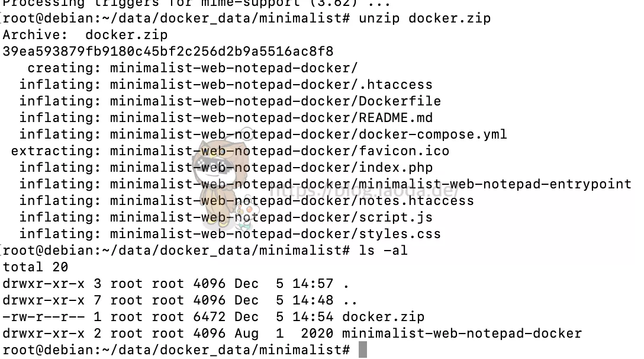Click the archive hash starting with 39ea59
Screen dimensions: 644x359
click(x=168, y=51)
